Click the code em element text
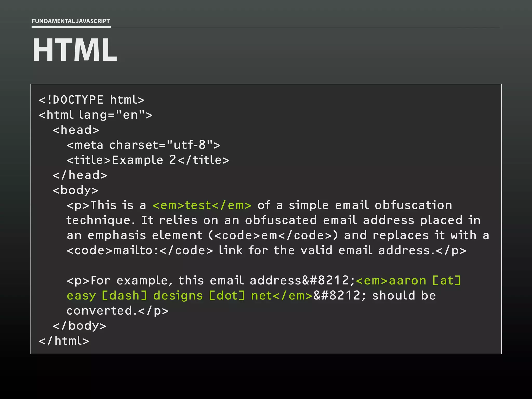Screen dimensions: 532x399 pos(273,235)
